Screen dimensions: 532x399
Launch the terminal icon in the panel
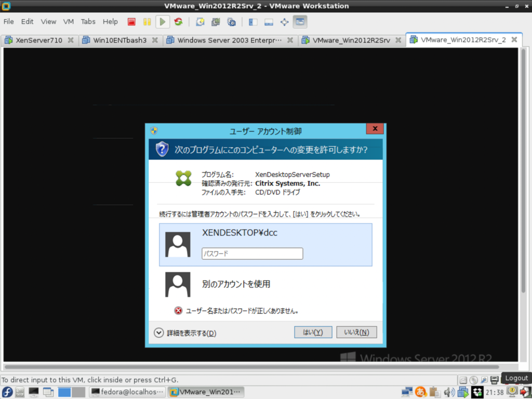tap(34, 392)
